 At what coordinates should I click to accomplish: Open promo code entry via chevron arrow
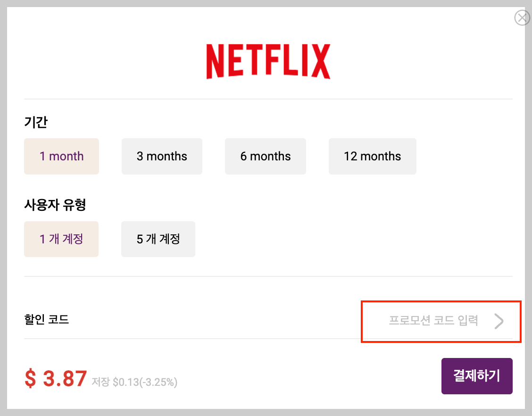tap(499, 321)
